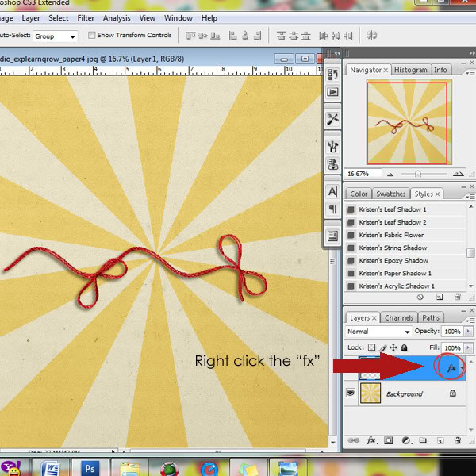Toggle Lock all padlock icon
This screenshot has height=476, width=476.
pos(405,347)
